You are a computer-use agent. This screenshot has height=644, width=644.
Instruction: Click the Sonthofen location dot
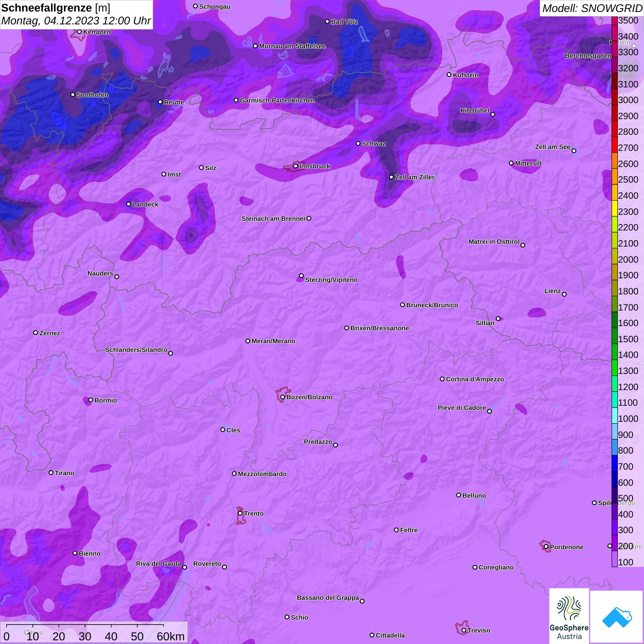pos(73,94)
